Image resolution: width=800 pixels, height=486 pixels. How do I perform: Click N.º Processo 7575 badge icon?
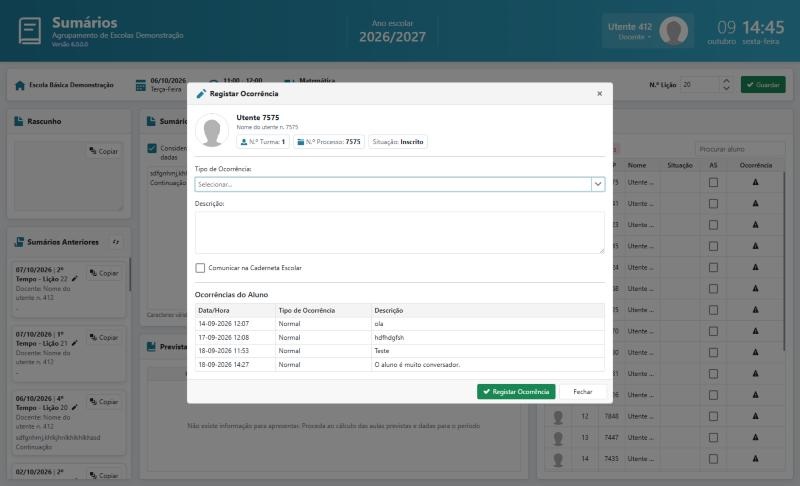point(301,142)
